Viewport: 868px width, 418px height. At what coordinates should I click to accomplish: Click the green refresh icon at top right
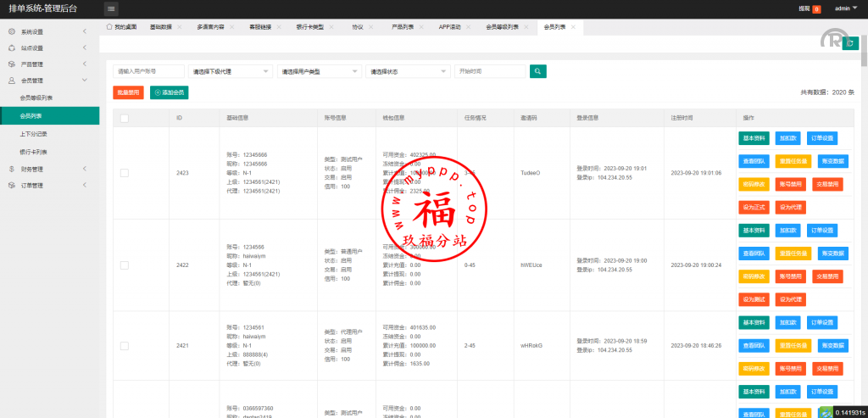[850, 43]
